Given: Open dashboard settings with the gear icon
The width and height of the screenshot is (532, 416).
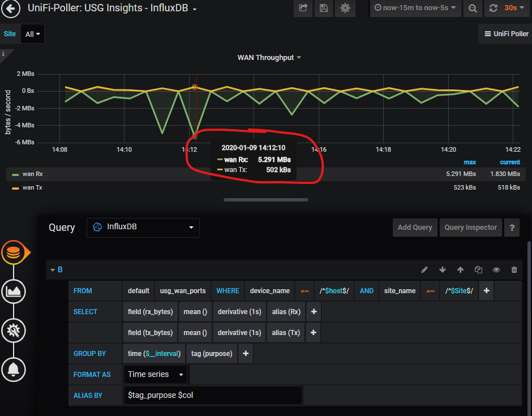Looking at the screenshot, I should click(x=345, y=8).
